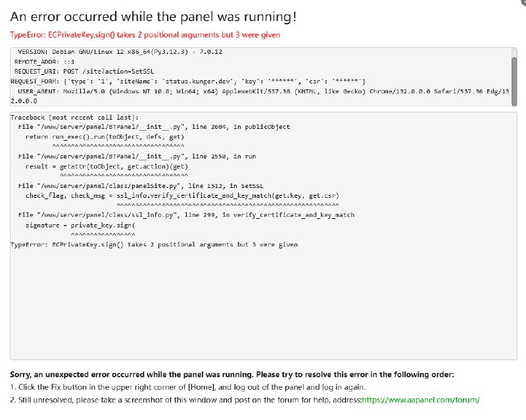Click the 'Click the Fix button' instruction text
The image size is (526, 420).
pos(188,387)
